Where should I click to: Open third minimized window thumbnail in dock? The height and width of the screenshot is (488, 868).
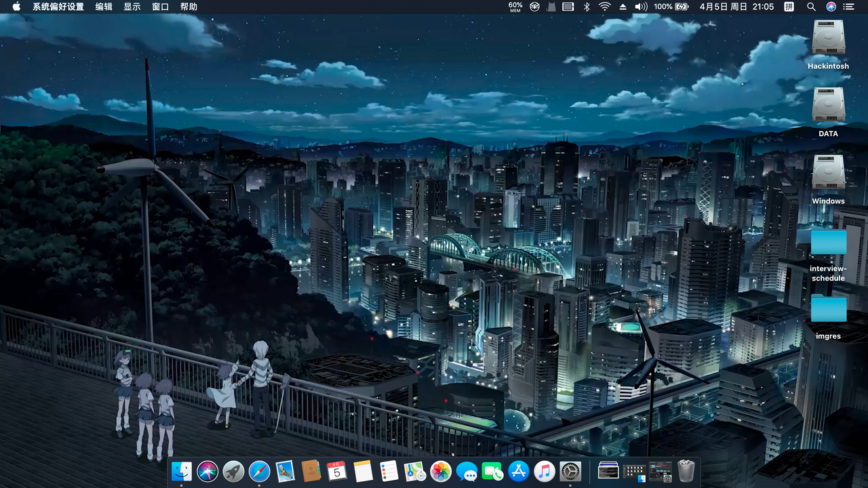coord(660,472)
